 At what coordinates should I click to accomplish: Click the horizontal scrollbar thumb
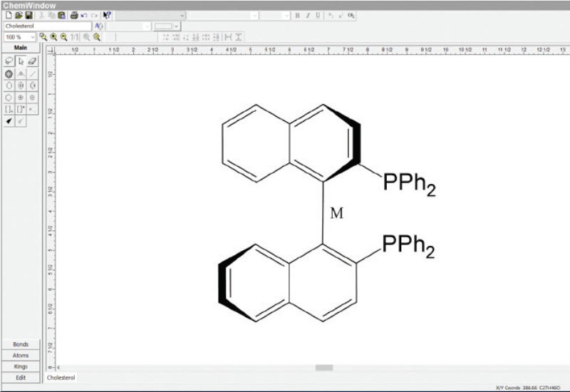[324, 368]
